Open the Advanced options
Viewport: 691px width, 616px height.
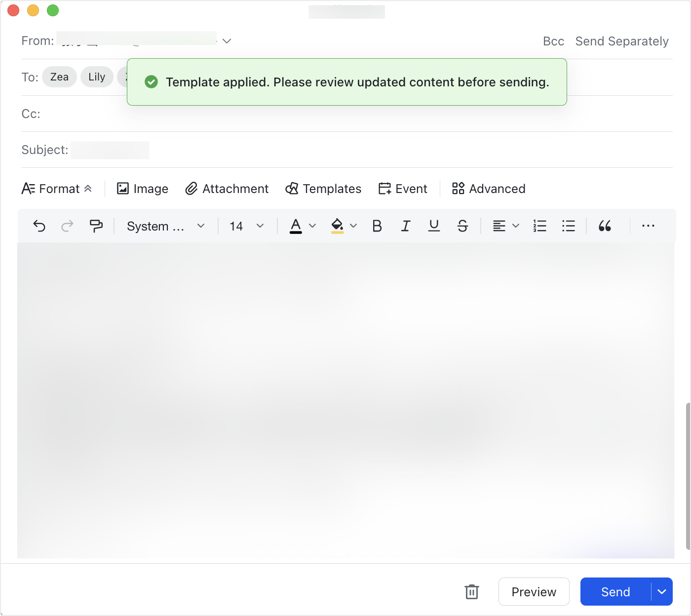point(489,189)
